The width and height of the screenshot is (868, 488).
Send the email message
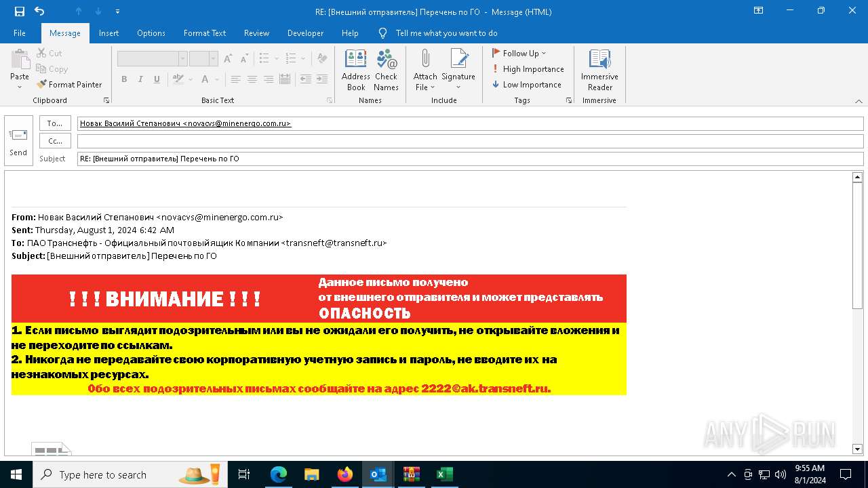tap(18, 140)
